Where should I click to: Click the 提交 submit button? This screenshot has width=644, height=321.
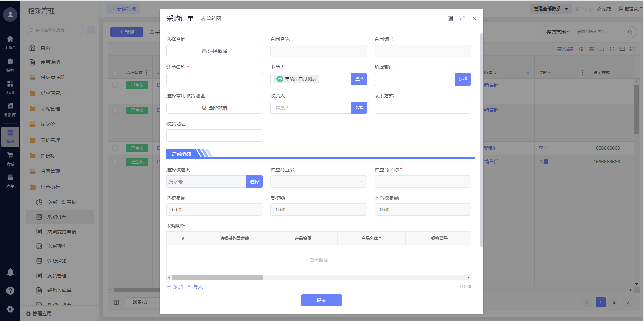pyautogui.click(x=321, y=300)
